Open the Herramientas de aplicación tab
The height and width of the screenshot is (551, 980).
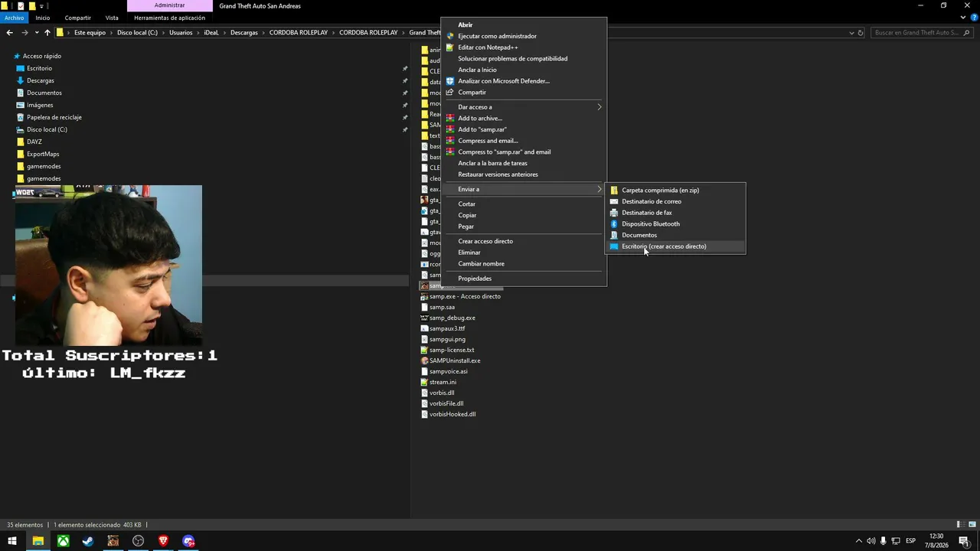point(169,18)
